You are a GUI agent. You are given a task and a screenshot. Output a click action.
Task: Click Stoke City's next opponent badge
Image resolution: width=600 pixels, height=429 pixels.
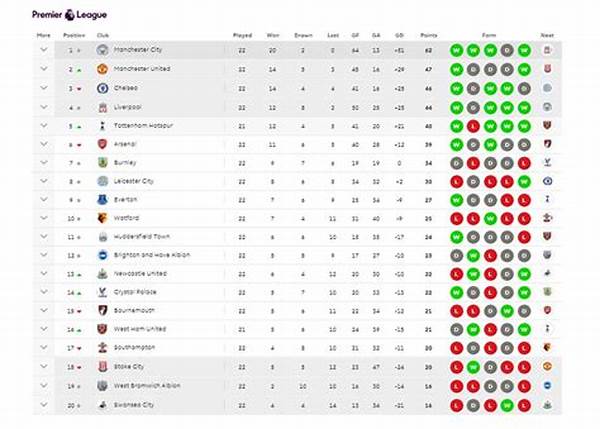pos(548,366)
